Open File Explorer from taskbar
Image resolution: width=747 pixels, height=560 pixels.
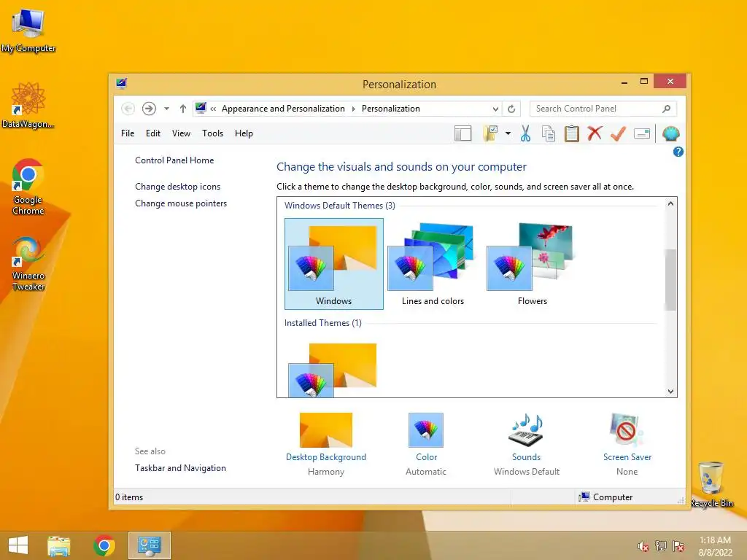point(58,545)
